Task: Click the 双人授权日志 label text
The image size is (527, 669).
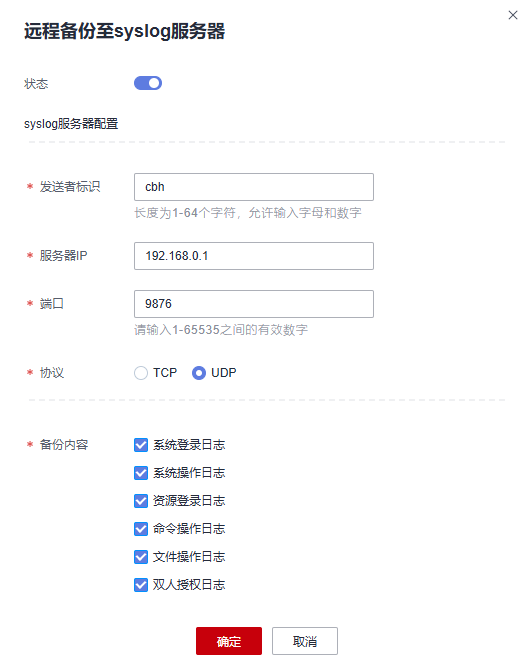Action: point(189,585)
